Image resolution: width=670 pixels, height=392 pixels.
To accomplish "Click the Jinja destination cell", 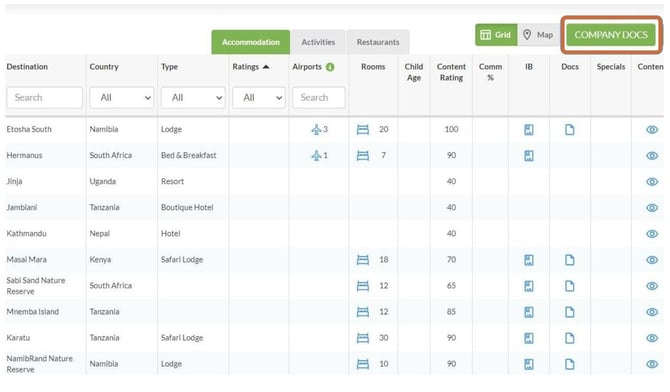I will tap(15, 181).
